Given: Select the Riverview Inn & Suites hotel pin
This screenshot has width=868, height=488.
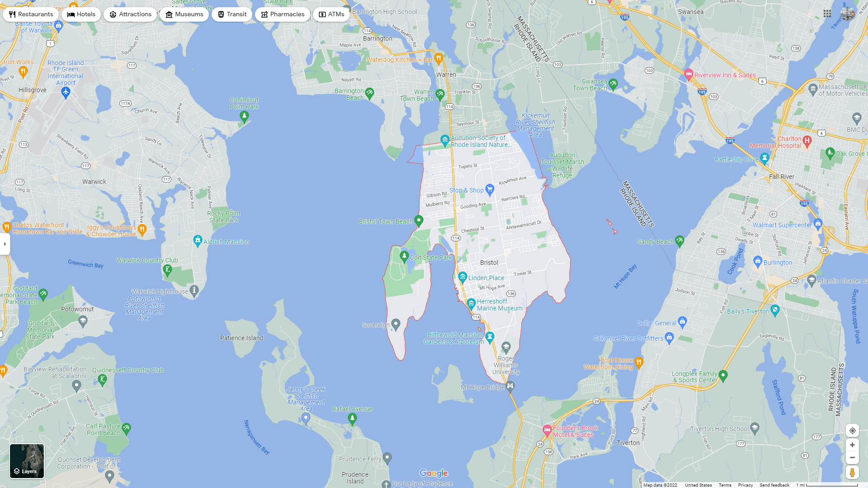Looking at the screenshot, I should 689,74.
